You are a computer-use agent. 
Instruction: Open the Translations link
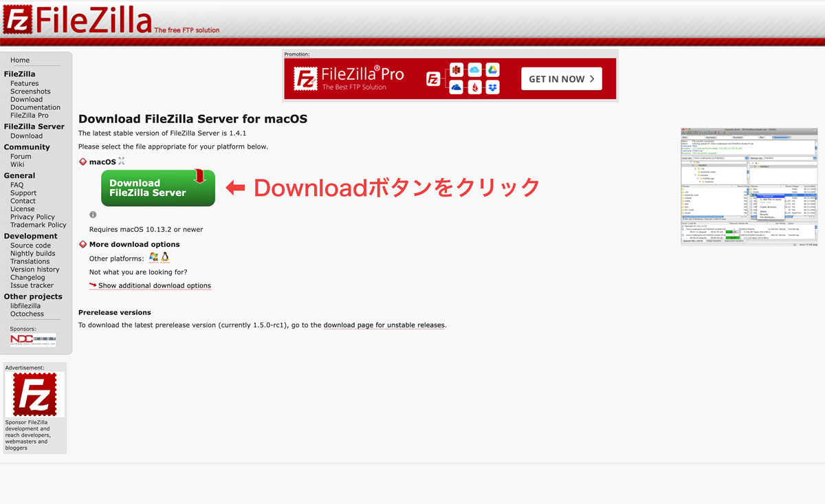click(x=30, y=261)
